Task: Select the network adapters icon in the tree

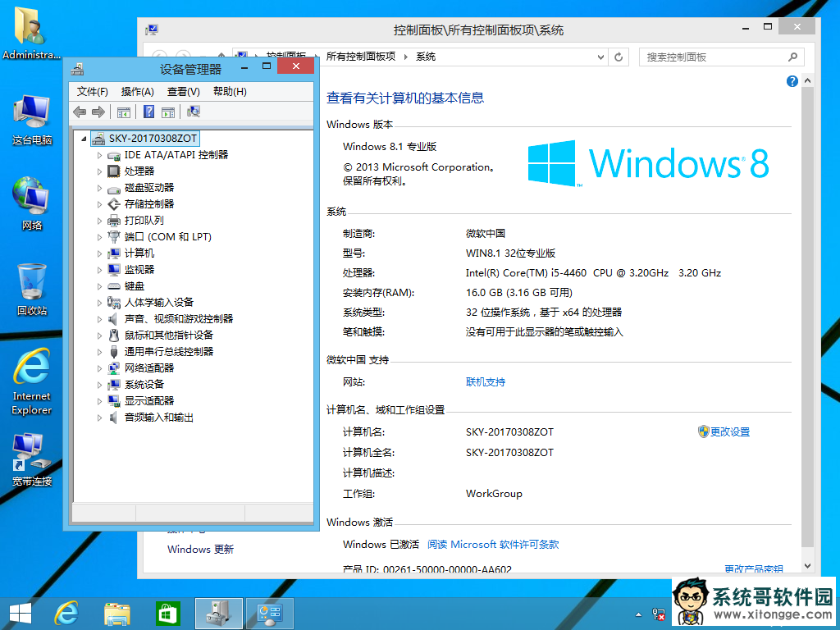Action: click(113, 368)
